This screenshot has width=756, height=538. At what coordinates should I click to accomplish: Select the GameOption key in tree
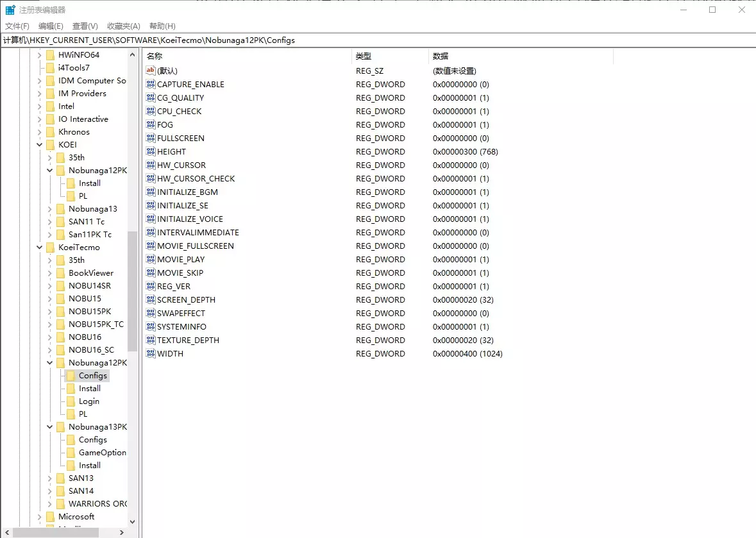102,453
